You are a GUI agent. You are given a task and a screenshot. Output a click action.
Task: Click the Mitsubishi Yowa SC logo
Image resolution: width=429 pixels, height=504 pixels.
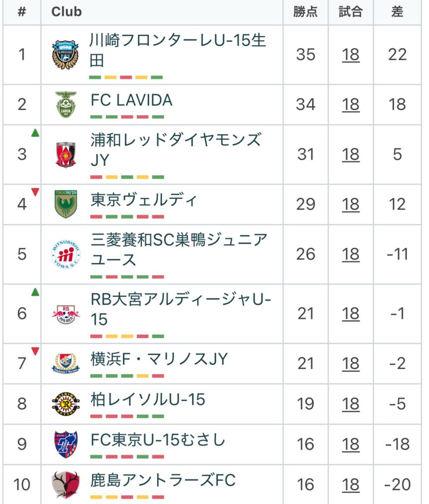click(x=66, y=254)
